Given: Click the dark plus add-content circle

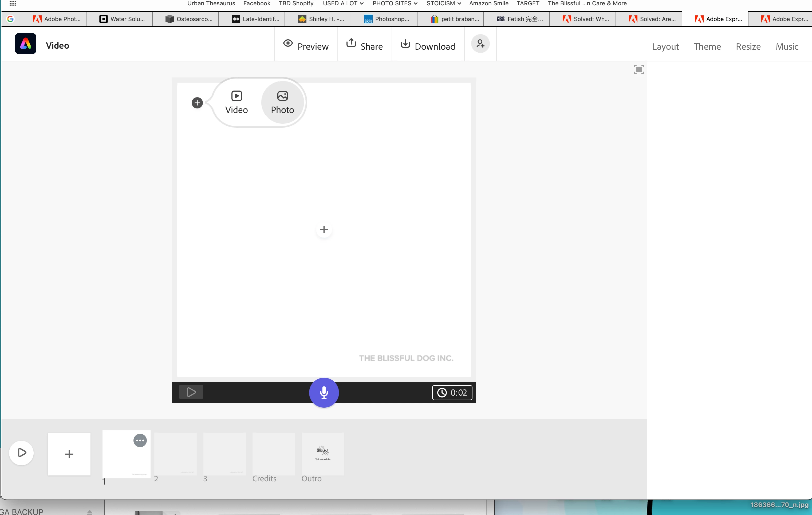Looking at the screenshot, I should click(x=197, y=103).
